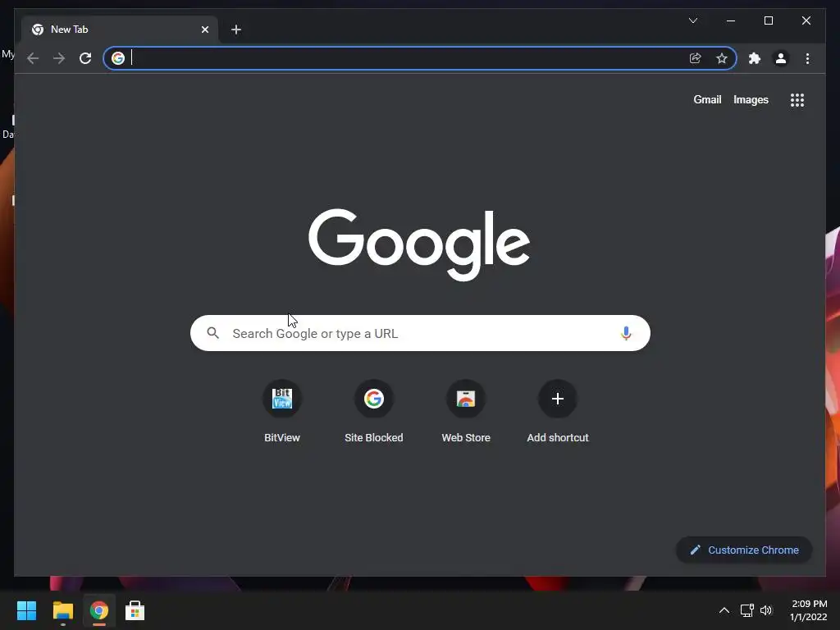
Task: Click the Customize Chrome button
Action: (744, 550)
